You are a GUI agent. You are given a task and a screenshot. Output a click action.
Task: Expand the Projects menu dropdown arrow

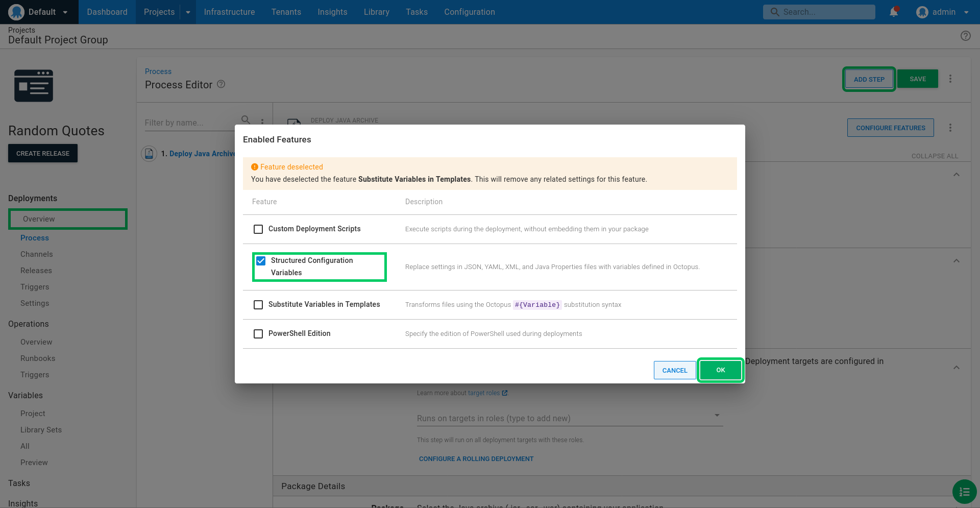point(188,12)
